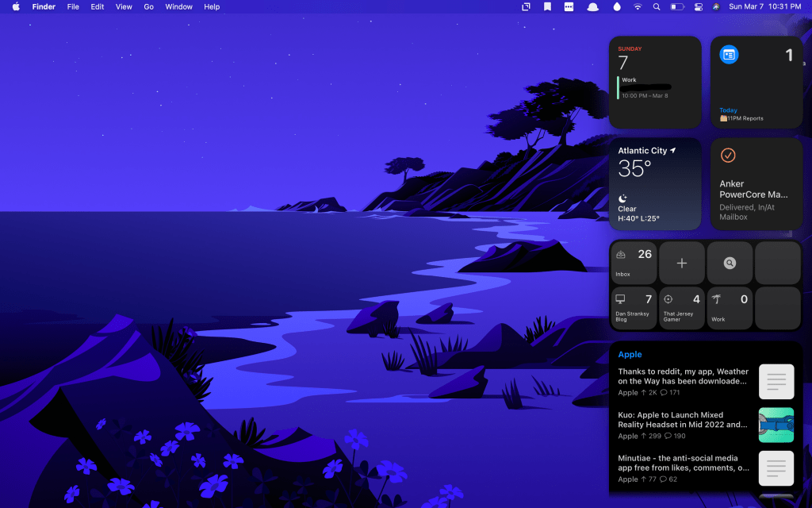Open the Inbox tile showing 26
The width and height of the screenshot is (812, 508).
pos(634,263)
